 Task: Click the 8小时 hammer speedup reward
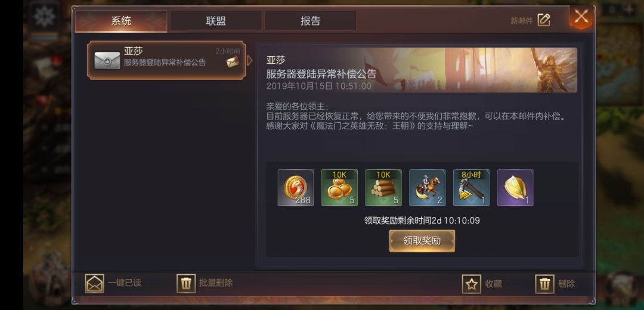point(471,188)
